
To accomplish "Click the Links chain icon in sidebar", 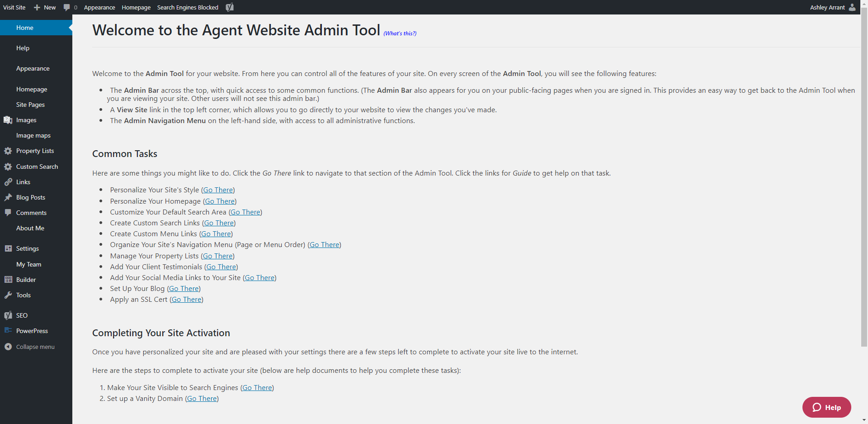I will tap(8, 182).
